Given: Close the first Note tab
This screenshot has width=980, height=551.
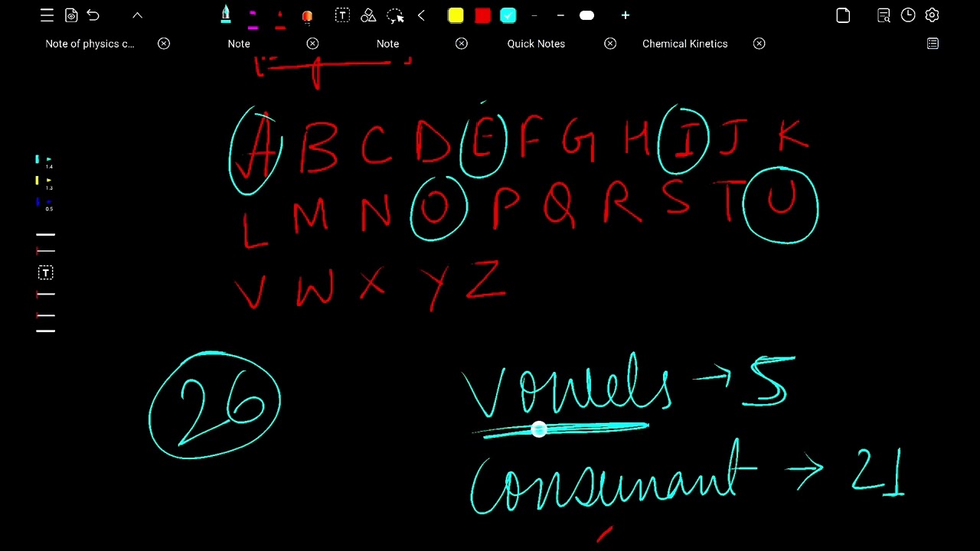Looking at the screenshot, I should (312, 44).
